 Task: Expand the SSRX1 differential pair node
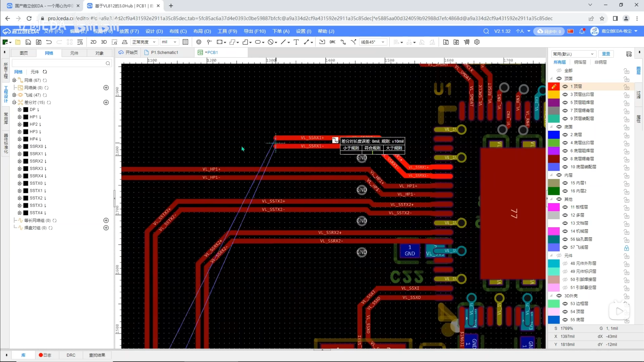20,154
